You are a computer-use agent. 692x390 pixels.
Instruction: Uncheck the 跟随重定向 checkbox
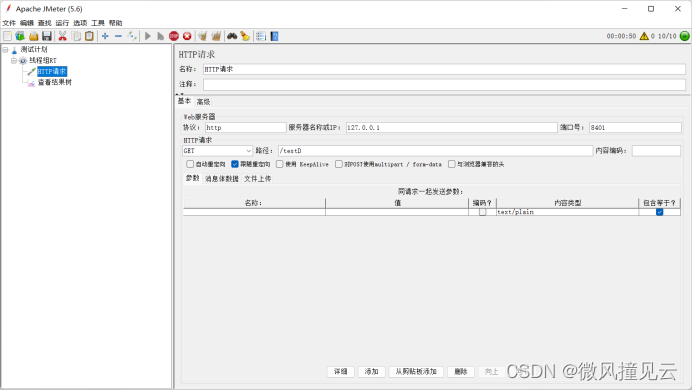pos(235,164)
